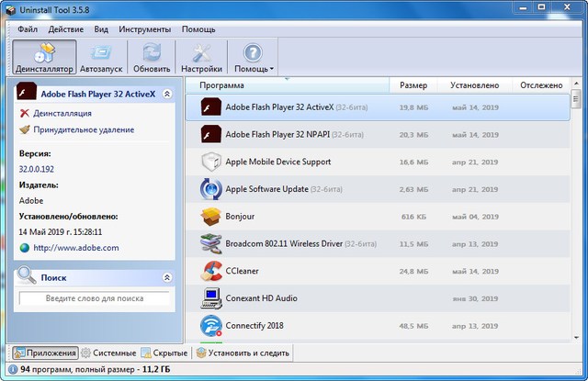
Task: Click the Conexant HD Audio icon
Action: (211, 298)
